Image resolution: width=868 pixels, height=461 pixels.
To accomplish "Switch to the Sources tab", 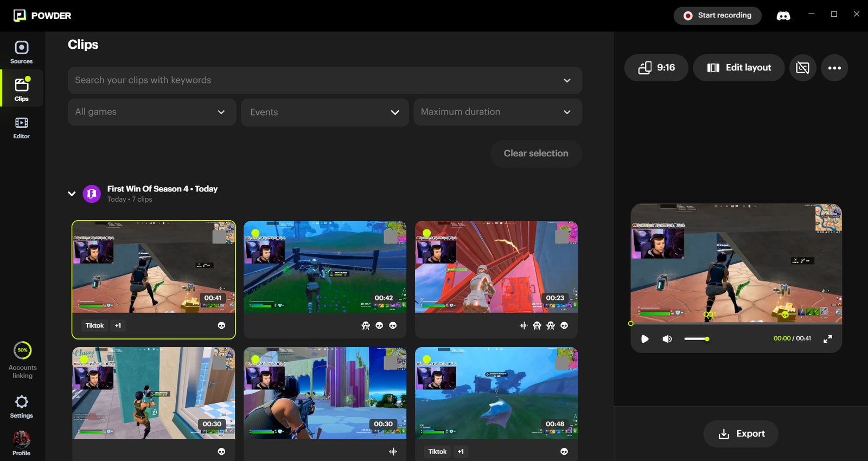I will [22, 52].
